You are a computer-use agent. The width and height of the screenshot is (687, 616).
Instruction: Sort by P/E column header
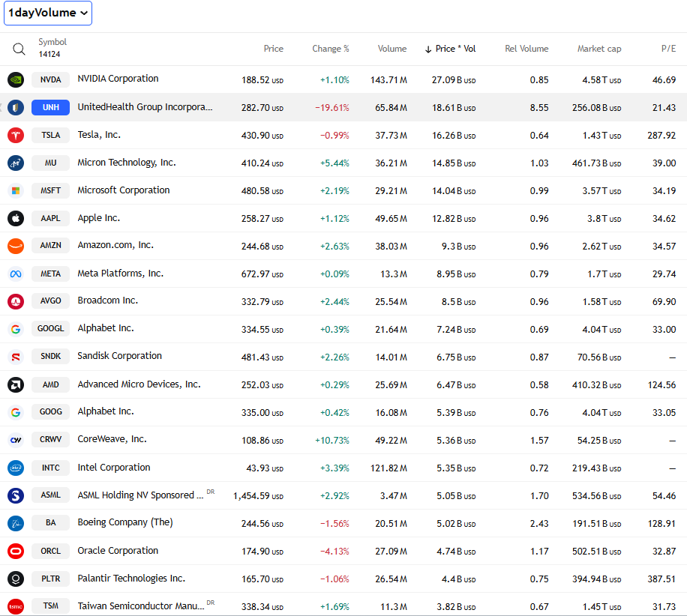pyautogui.click(x=668, y=49)
